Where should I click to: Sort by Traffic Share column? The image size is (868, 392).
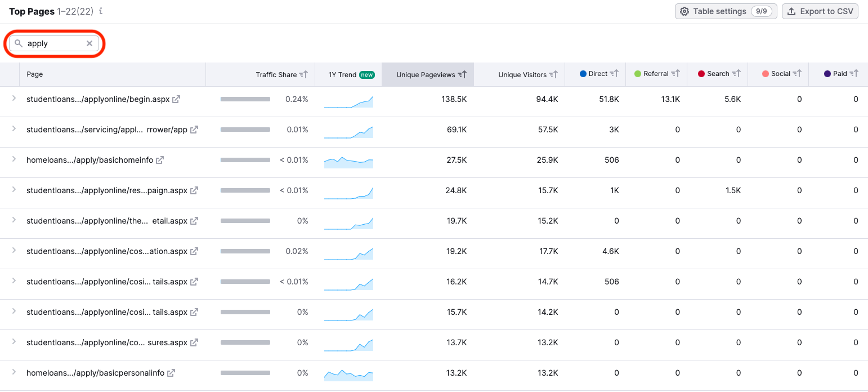(303, 74)
